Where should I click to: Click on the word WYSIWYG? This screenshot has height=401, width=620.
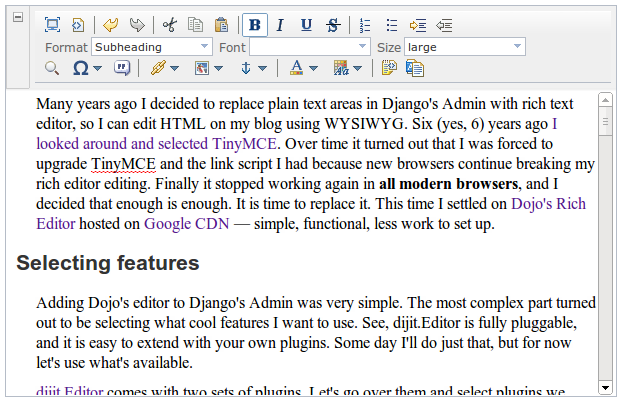(366, 124)
